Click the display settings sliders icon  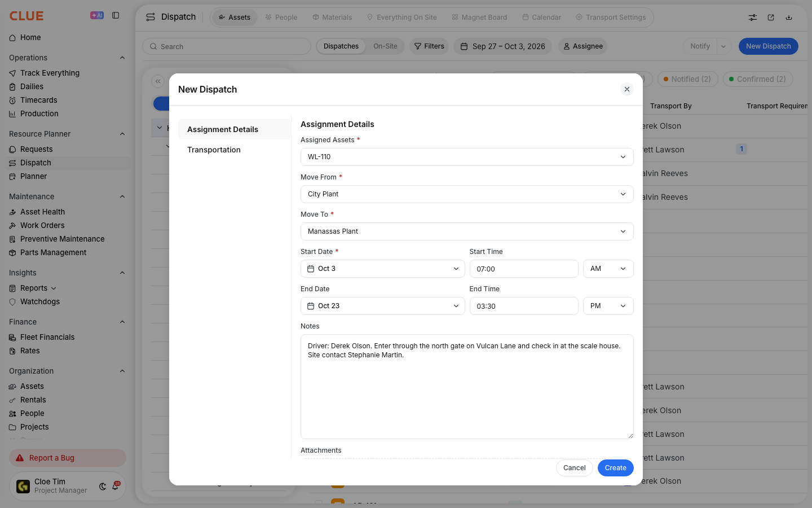[753, 17]
